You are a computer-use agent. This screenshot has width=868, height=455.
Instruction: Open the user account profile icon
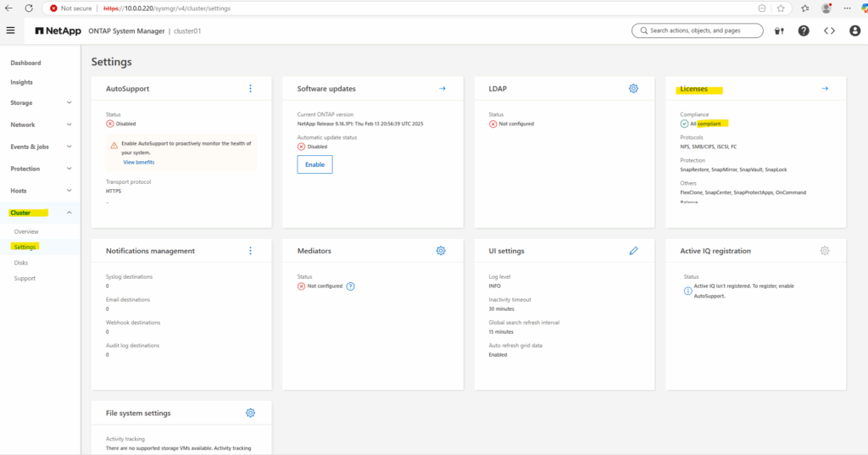coord(854,31)
